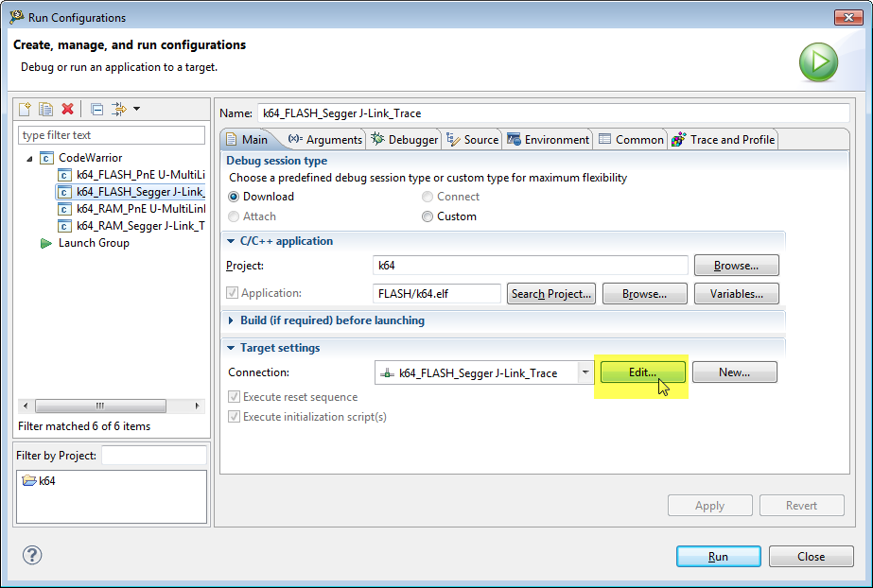Click the Duplicate configuration icon
Image resolution: width=873 pixels, height=588 pixels.
pyautogui.click(x=45, y=110)
